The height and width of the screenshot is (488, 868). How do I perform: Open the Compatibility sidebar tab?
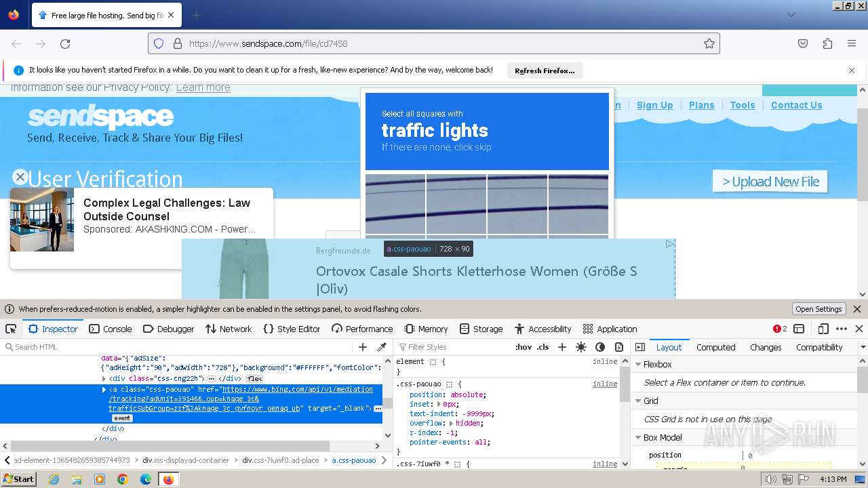[x=819, y=347]
